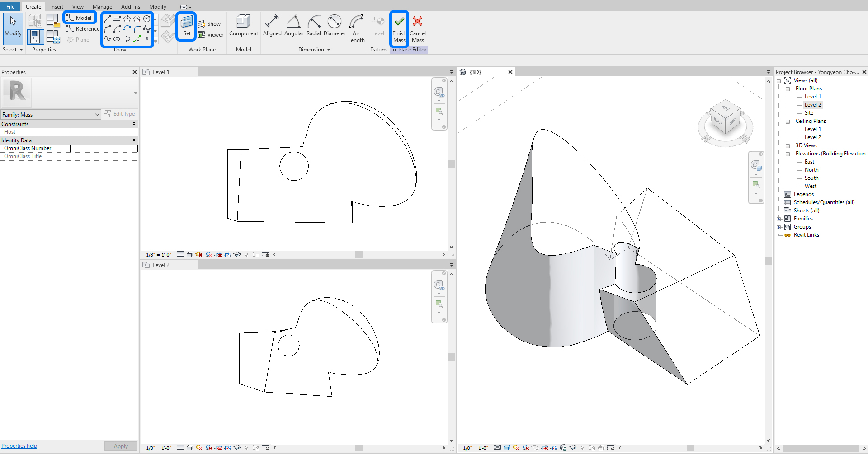Select the Pick Lines draw tool
868x454 pixels.
tap(137, 39)
